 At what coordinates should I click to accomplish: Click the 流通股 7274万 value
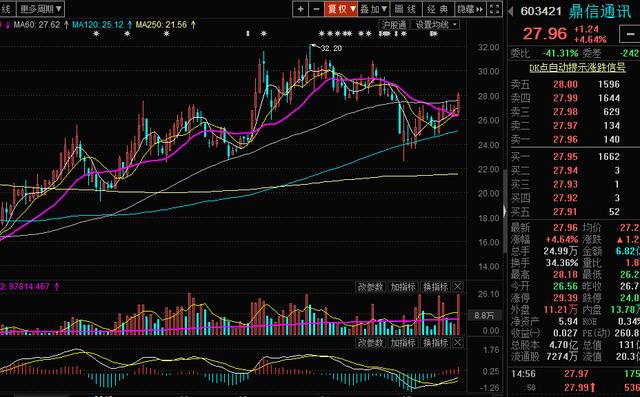coord(562,357)
